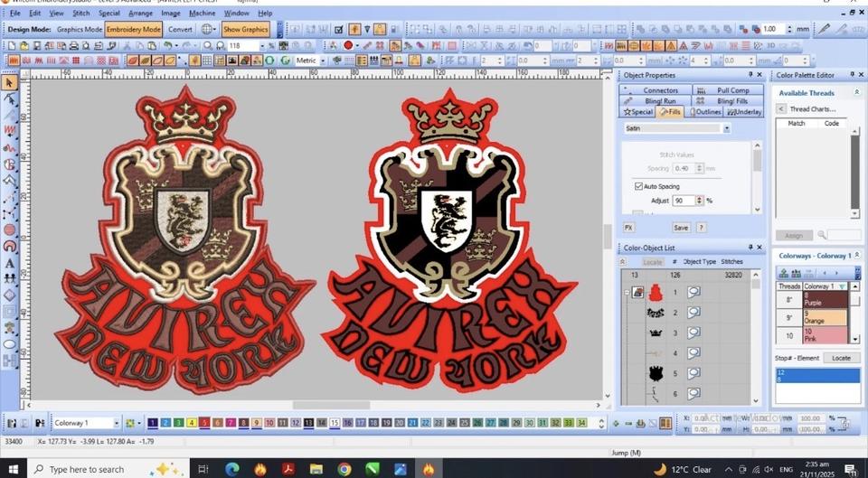The width and height of the screenshot is (868, 478).
Task: Pin the Object Properties panel
Action: (x=750, y=75)
